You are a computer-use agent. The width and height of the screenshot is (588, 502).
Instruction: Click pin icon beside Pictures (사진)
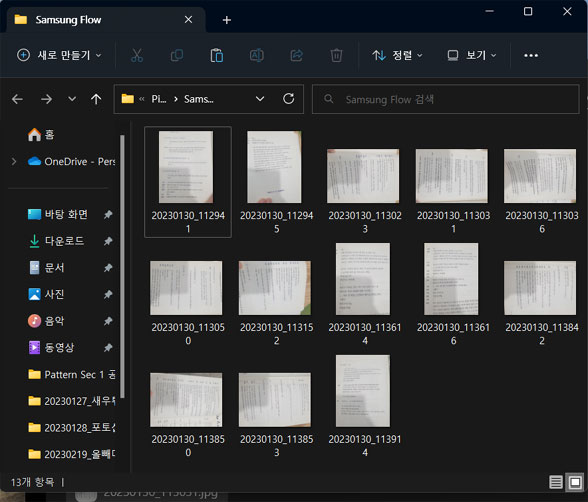(x=108, y=294)
